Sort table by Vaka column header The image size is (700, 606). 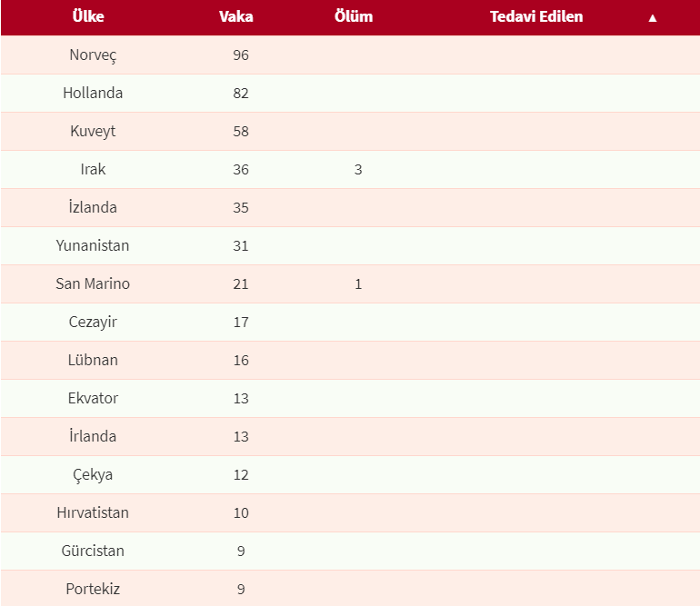[x=236, y=17]
